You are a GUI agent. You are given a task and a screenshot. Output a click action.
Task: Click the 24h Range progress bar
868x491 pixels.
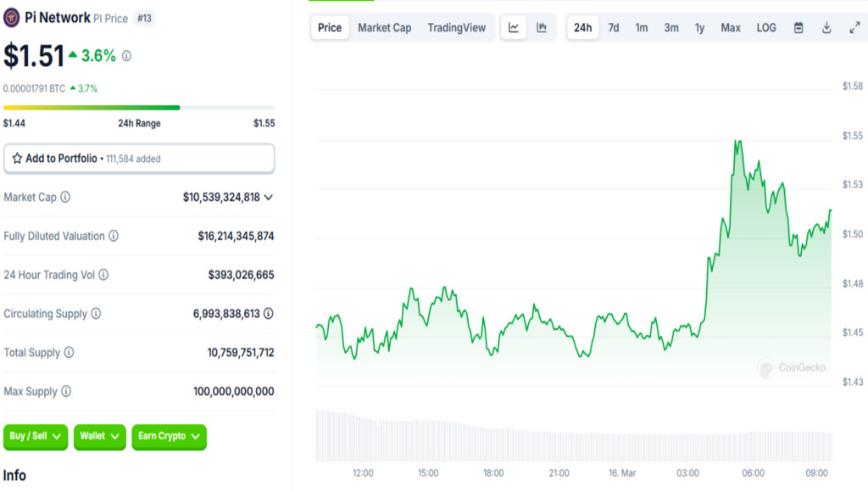point(139,108)
